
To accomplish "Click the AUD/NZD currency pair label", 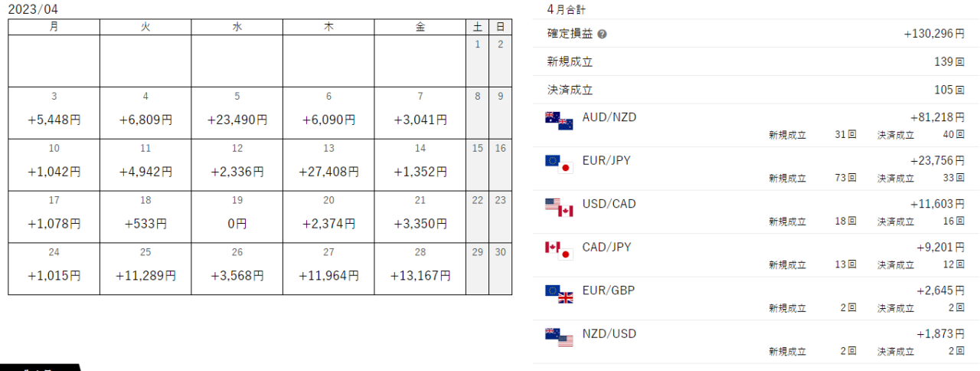I will (x=609, y=117).
